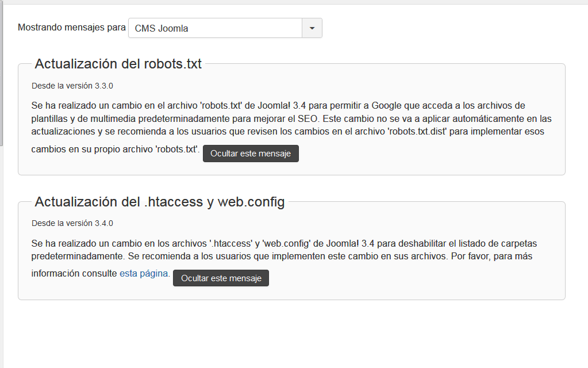Click the vertical scrollbar on the left edge
The height and width of the screenshot is (368, 588).
2,75
